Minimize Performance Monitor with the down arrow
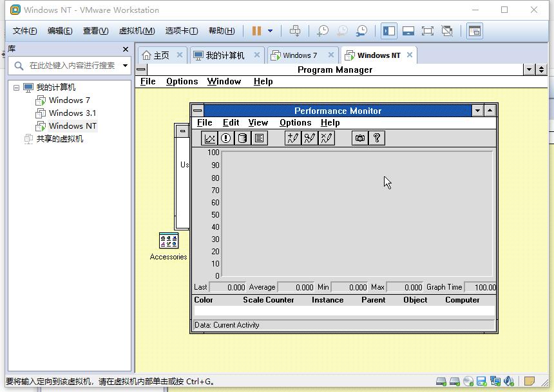The width and height of the screenshot is (554, 392). coord(478,111)
